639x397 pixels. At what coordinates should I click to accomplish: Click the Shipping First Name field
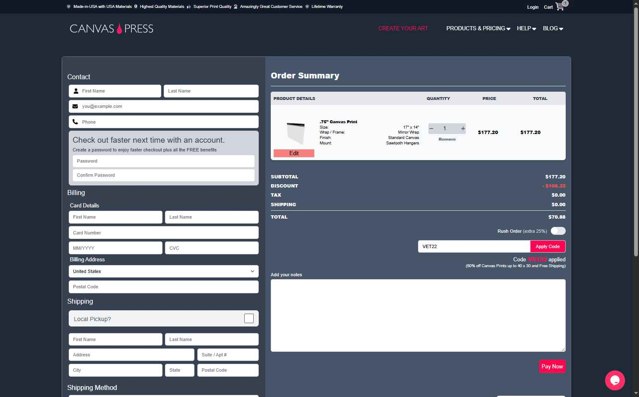(x=115, y=339)
